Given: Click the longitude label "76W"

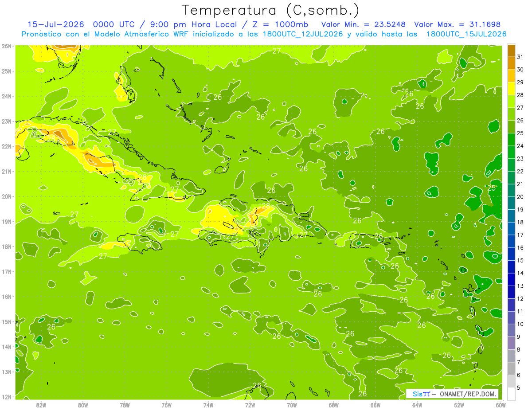Looking at the screenshot, I should click(x=166, y=405).
